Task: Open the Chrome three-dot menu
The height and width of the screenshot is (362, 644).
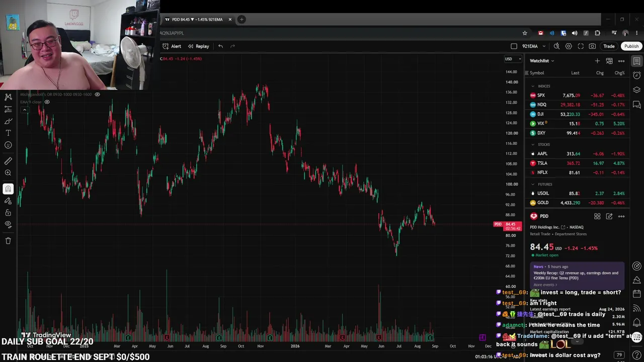Action: [x=636, y=33]
